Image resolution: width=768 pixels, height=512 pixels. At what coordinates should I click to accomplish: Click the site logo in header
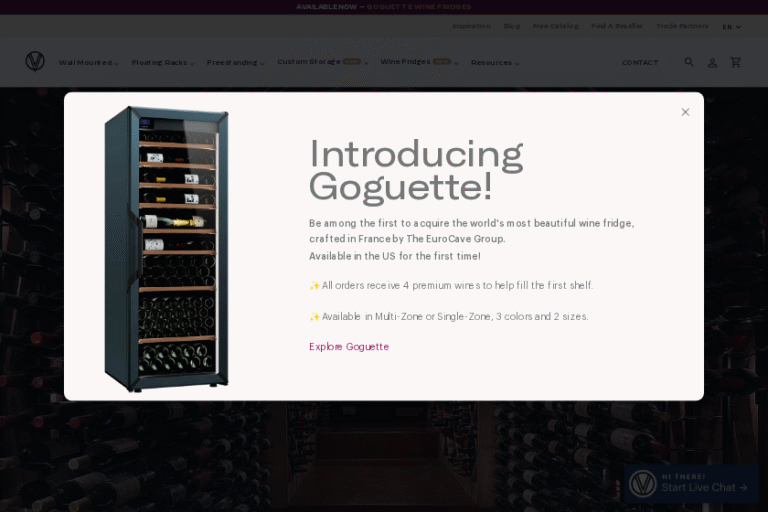[35, 62]
